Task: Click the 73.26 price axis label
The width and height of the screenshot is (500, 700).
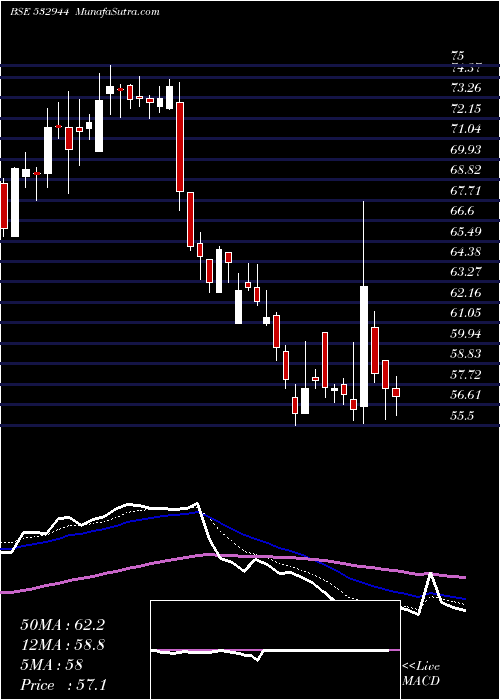Action: (x=466, y=88)
